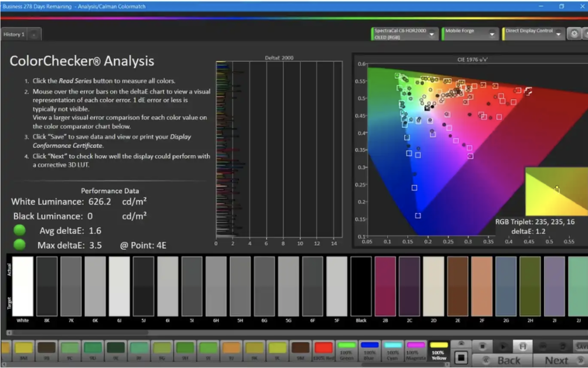This screenshot has width=588, height=368.
Task: Select the 8M color patch
Action: point(24,350)
